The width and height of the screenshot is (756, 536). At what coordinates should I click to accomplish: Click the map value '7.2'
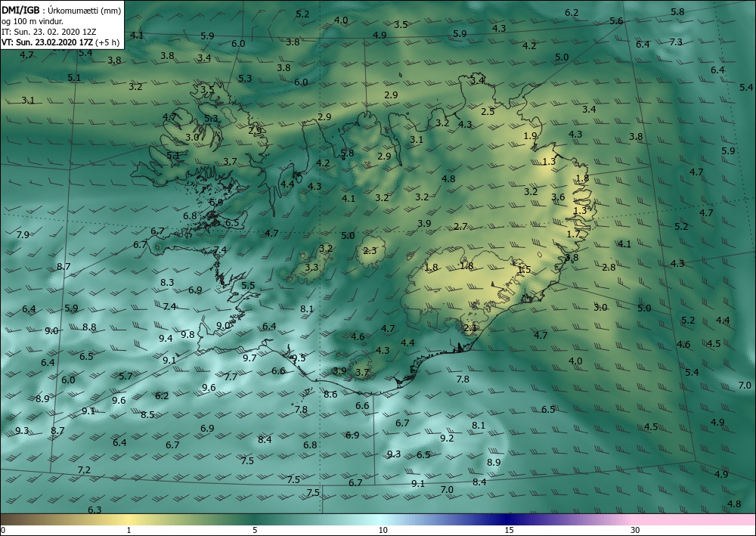pos(84,469)
